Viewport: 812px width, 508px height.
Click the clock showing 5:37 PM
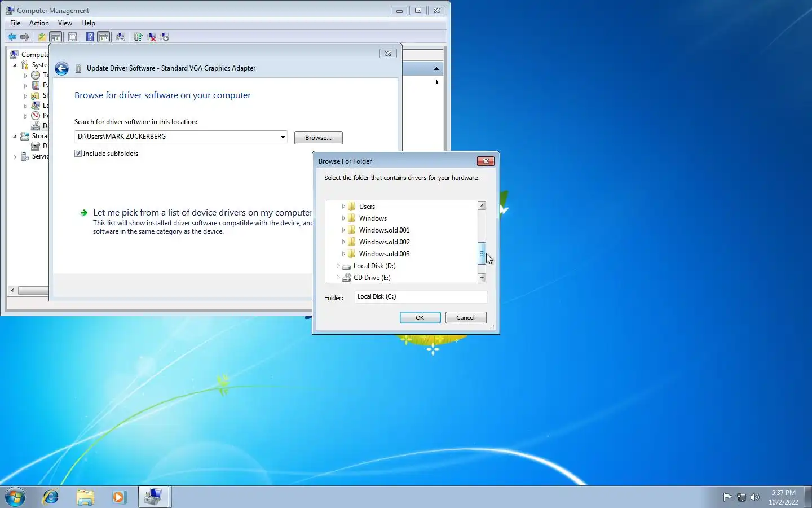tap(784, 493)
